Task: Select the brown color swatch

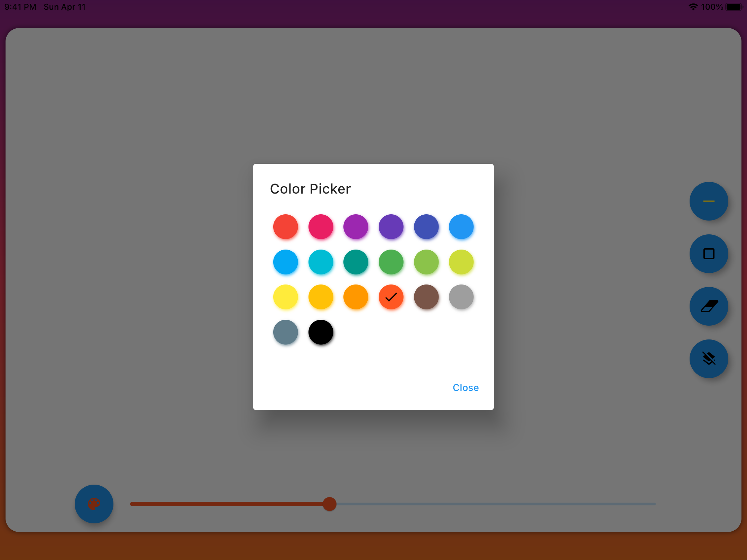Action: click(x=426, y=297)
